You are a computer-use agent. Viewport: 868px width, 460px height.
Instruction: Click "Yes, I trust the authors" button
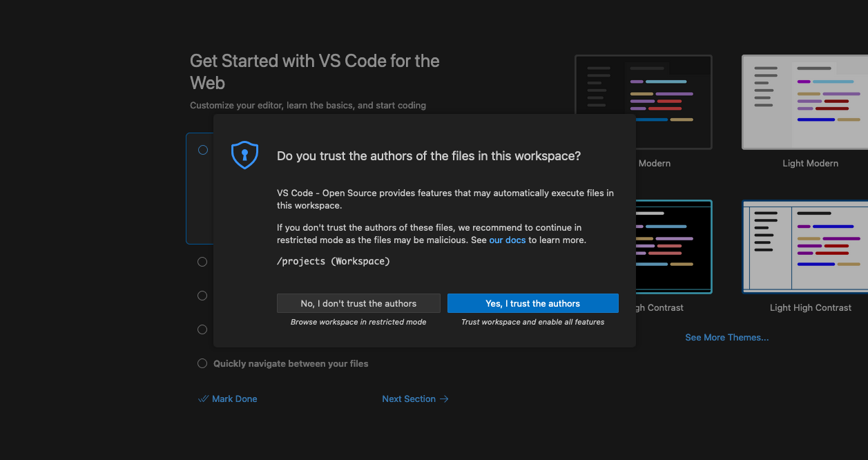pos(532,303)
